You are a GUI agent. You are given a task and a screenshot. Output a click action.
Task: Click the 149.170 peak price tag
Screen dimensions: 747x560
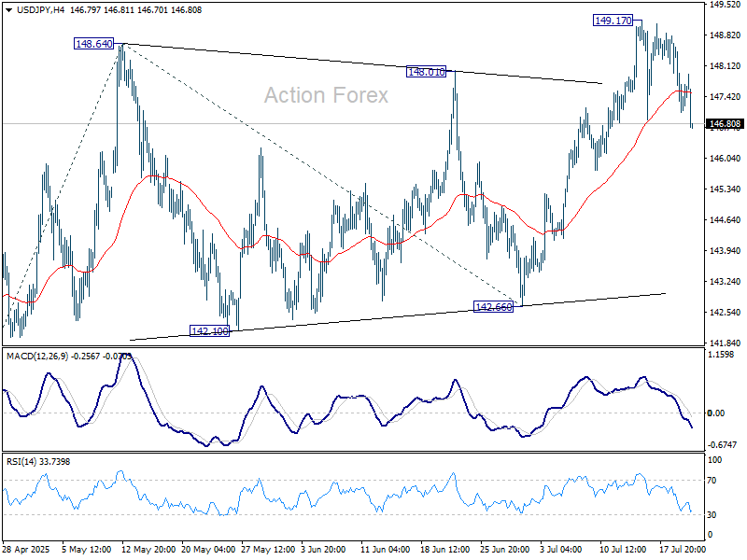click(611, 21)
